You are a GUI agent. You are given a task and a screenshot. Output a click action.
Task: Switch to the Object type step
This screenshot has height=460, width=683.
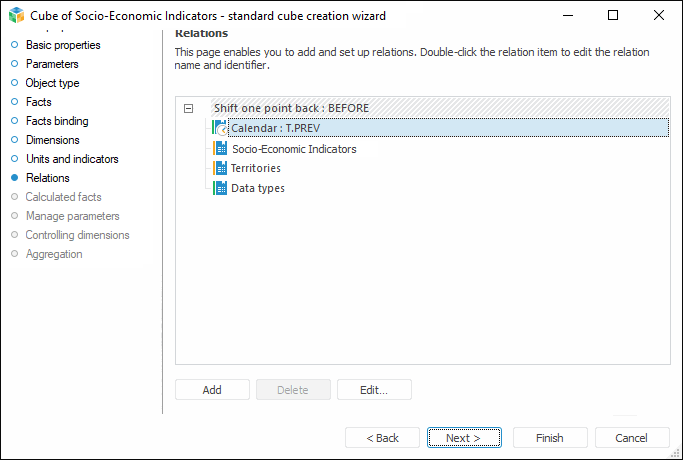(x=52, y=83)
